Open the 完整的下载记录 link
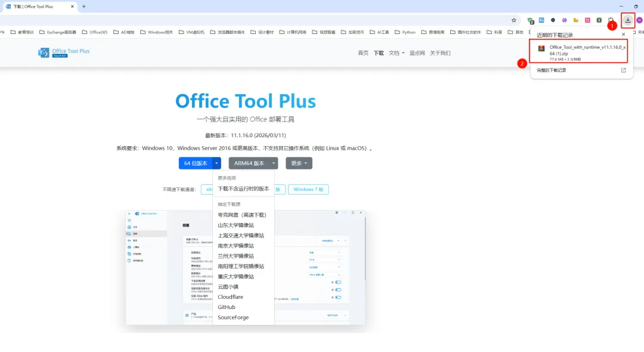Screen dimensions: 644x352 pos(551,70)
